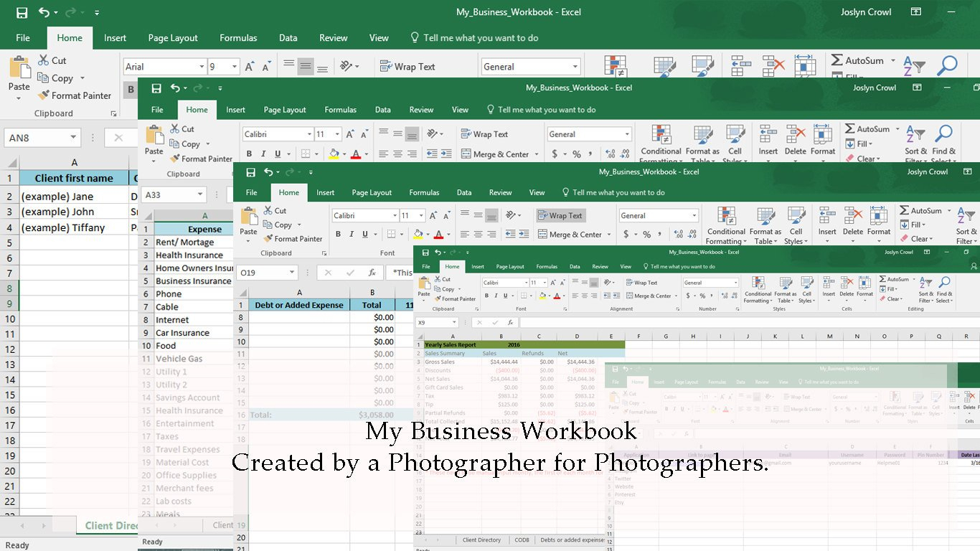The width and height of the screenshot is (980, 551).
Task: Open the Calibri font dropdown in the A33 window
Action: pyautogui.click(x=309, y=134)
